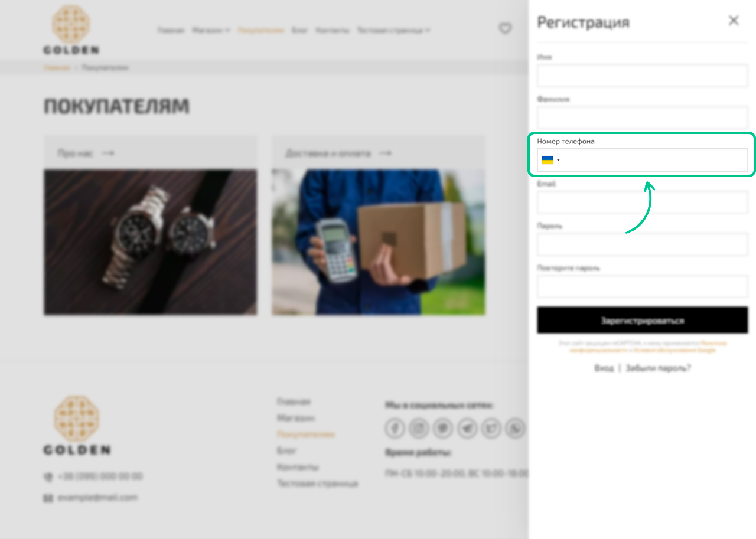The height and width of the screenshot is (539, 756).
Task: Visit the Facebook social icon
Action: pyautogui.click(x=395, y=428)
